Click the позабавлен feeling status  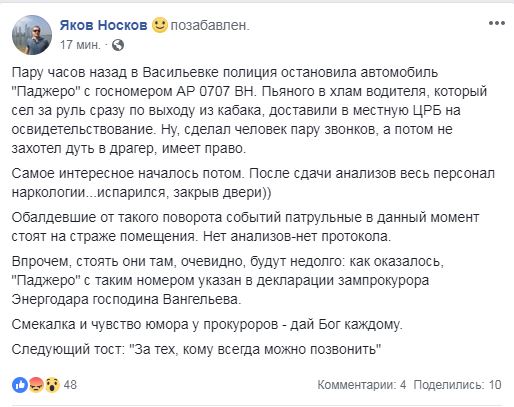coord(210,25)
